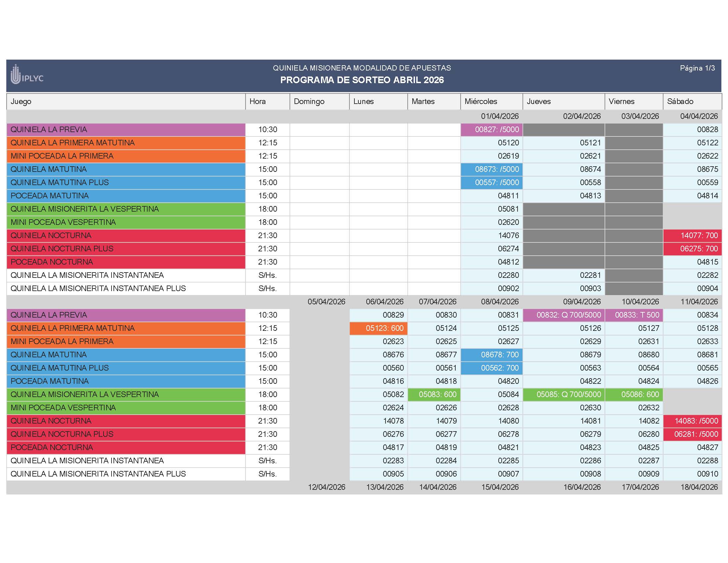Select the first POCEADA NOCTURNA row label
The height and width of the screenshot is (563, 728).
tap(52, 262)
